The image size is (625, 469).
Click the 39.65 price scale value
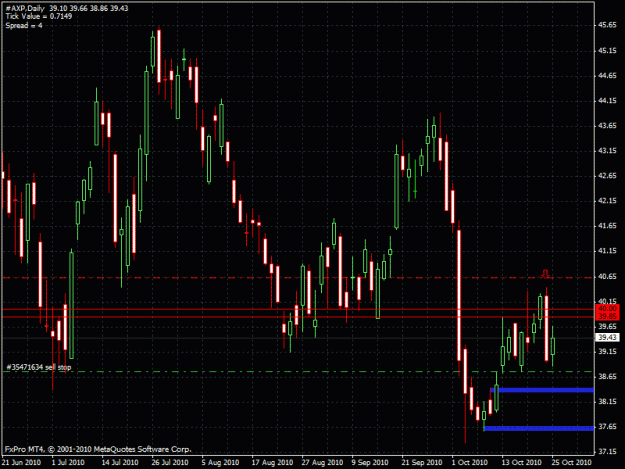pos(607,326)
